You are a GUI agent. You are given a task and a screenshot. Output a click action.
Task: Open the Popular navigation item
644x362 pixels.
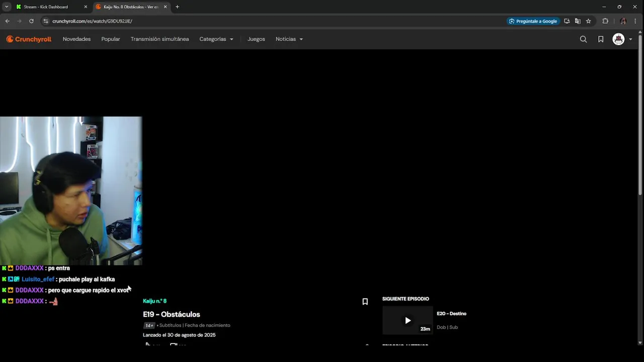[111, 39]
